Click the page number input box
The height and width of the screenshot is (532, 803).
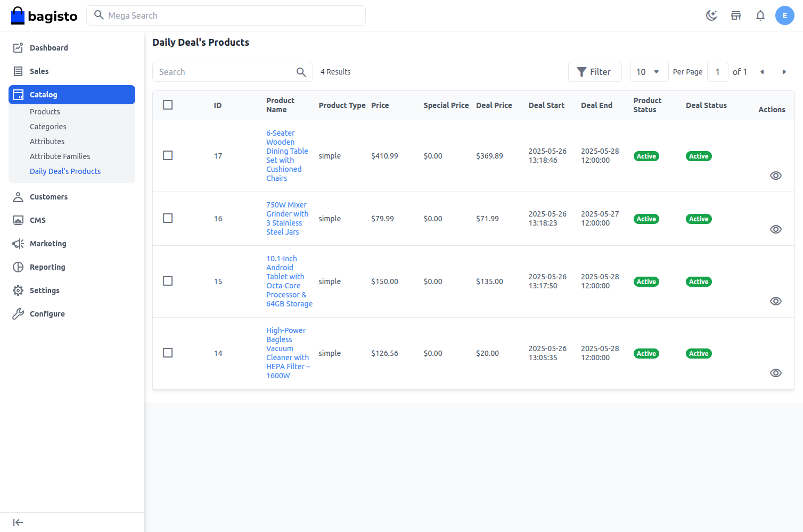(x=717, y=72)
